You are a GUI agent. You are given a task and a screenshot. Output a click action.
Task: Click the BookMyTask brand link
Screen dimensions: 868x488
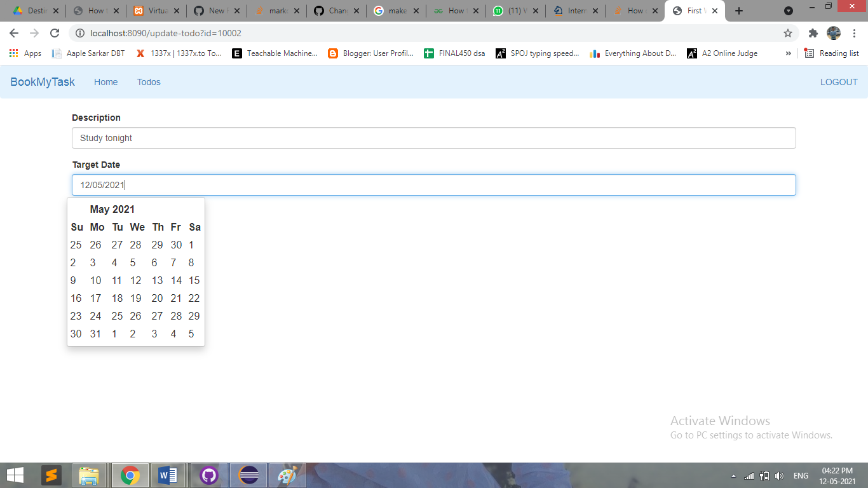point(43,82)
